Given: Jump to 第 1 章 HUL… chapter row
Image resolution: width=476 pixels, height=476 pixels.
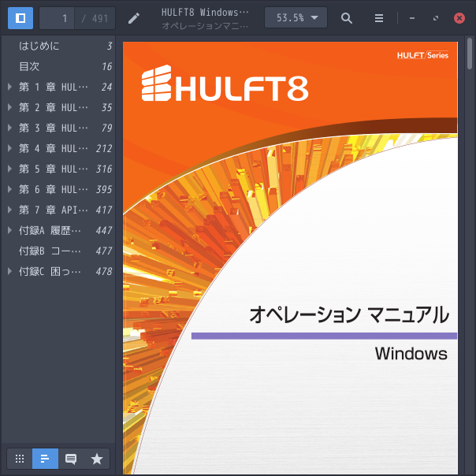Looking at the screenshot, I should (58, 87).
